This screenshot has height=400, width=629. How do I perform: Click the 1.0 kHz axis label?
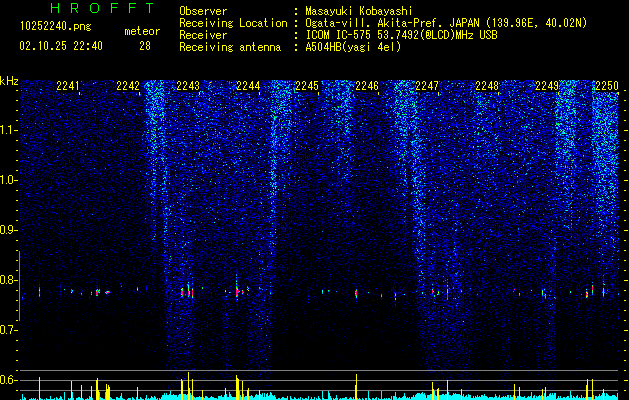tap(8, 180)
